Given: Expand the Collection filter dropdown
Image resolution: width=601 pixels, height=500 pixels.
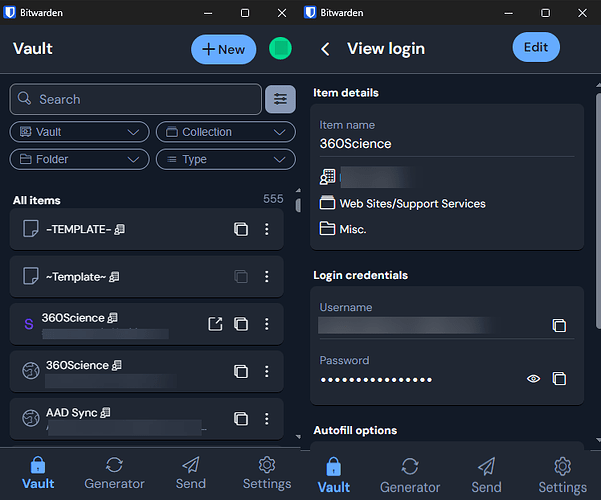Looking at the screenshot, I should [x=226, y=132].
